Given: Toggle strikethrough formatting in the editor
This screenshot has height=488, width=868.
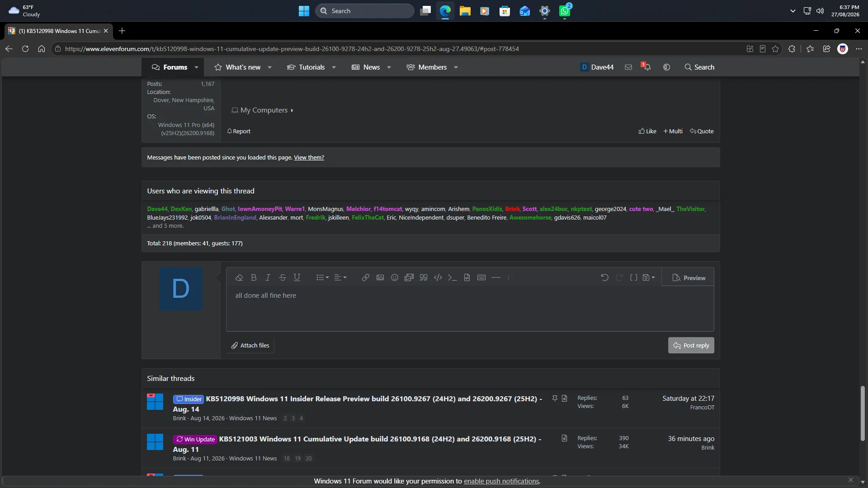Looking at the screenshot, I should (283, 277).
